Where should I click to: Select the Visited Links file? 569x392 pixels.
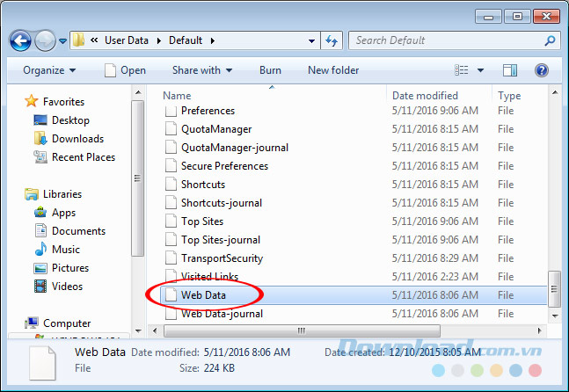tap(209, 277)
